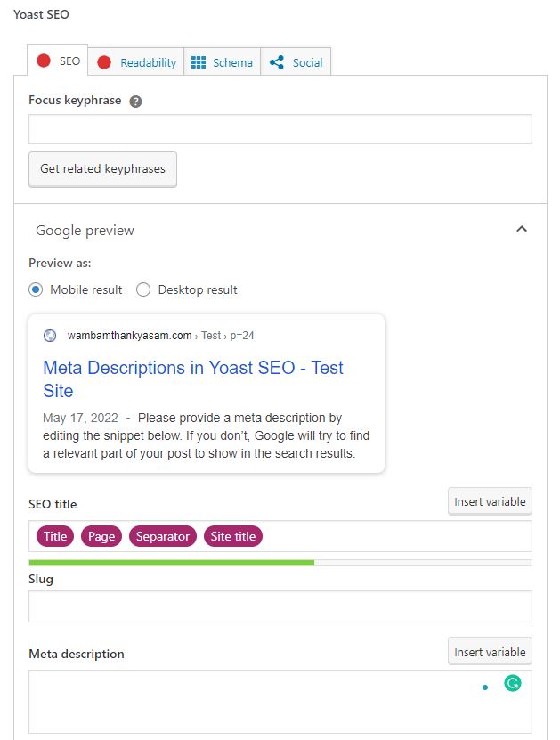This screenshot has height=740, width=560.
Task: Select the Desktop result radio button
Action: [143, 289]
